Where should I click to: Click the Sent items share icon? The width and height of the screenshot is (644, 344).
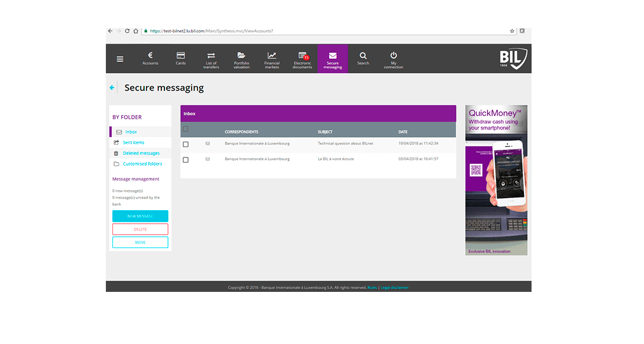(116, 143)
